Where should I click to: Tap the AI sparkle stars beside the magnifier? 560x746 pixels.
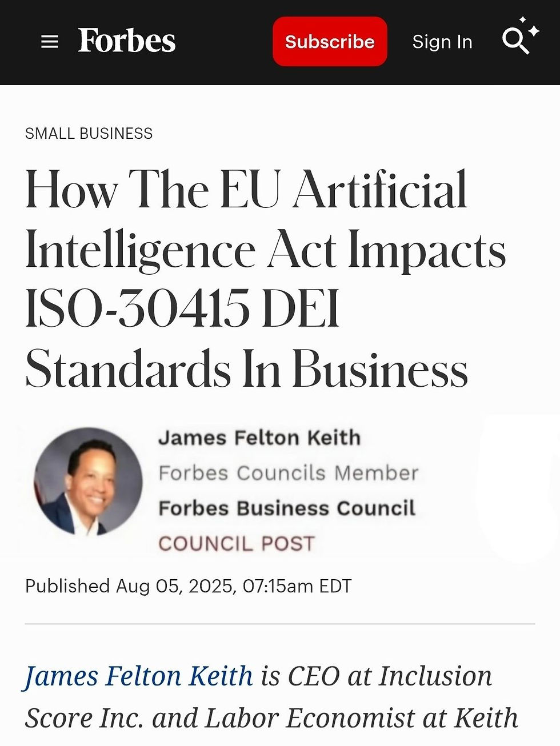[x=531, y=27]
